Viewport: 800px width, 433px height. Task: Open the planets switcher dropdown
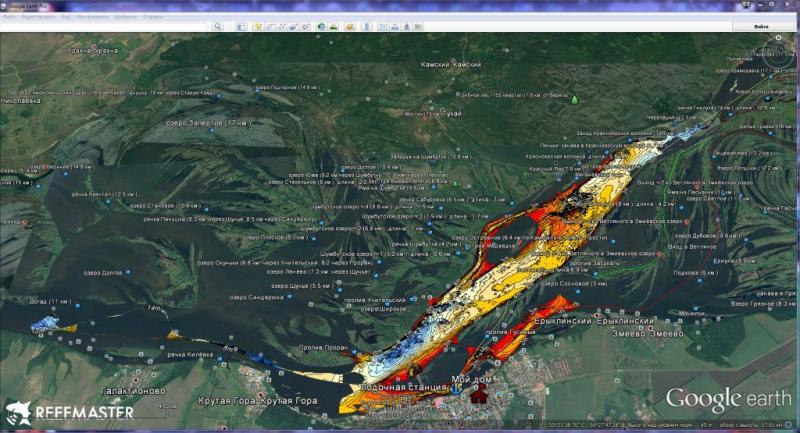tap(347, 26)
